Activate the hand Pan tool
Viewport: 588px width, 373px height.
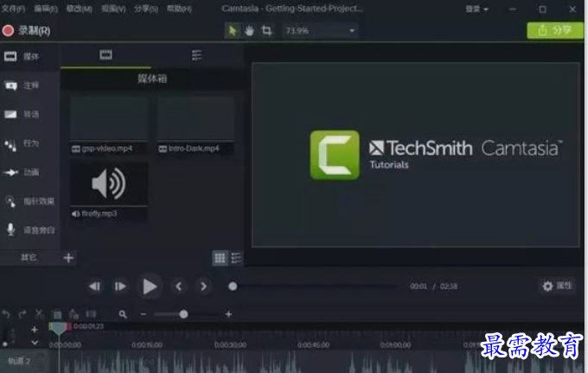[x=249, y=30]
